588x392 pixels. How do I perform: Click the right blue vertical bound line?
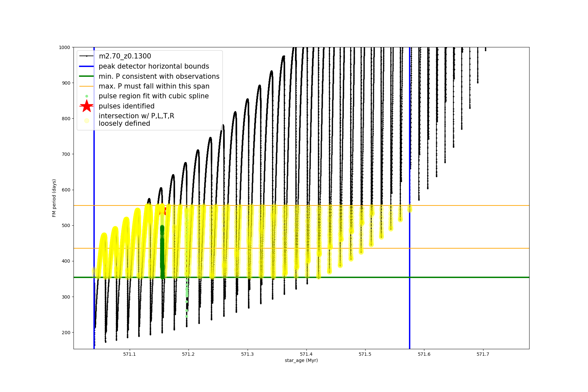(x=410, y=310)
